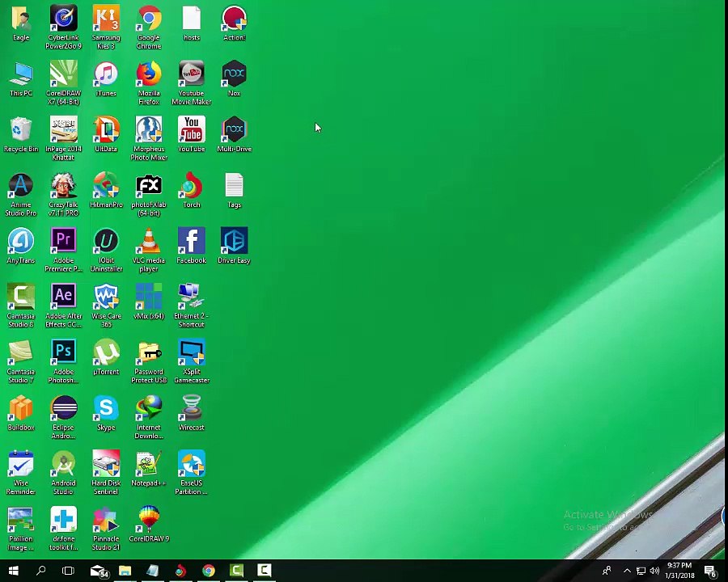Select VLC media player icon

coord(149,242)
